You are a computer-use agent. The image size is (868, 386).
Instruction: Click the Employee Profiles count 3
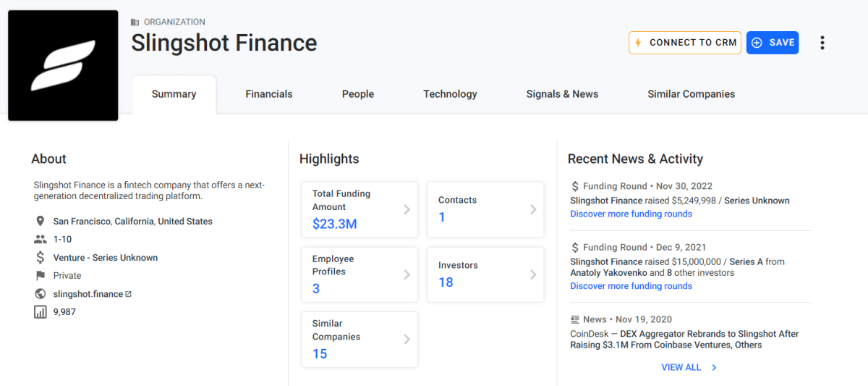(x=316, y=289)
